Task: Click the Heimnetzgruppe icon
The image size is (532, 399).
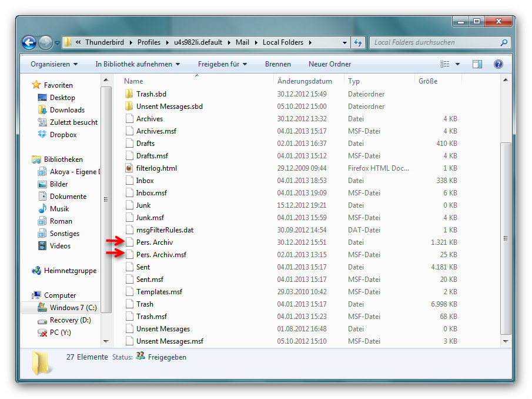Action: click(x=36, y=271)
